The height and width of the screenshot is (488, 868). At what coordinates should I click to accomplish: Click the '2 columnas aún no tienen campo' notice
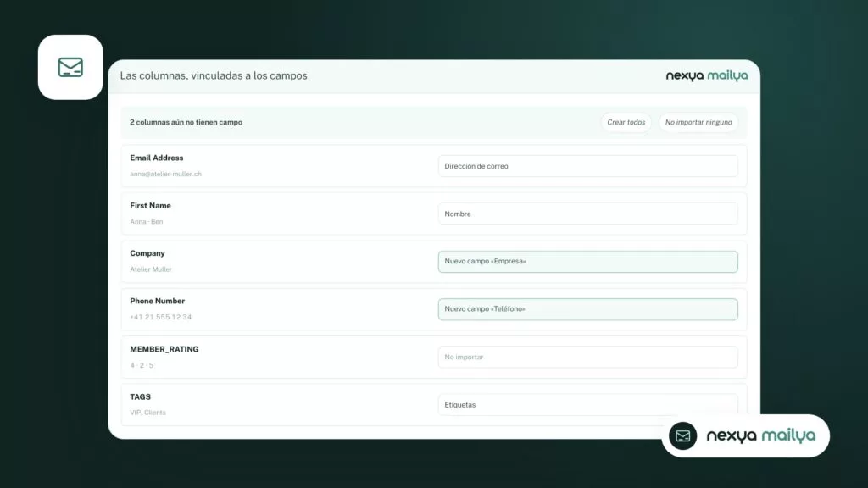pyautogui.click(x=186, y=122)
